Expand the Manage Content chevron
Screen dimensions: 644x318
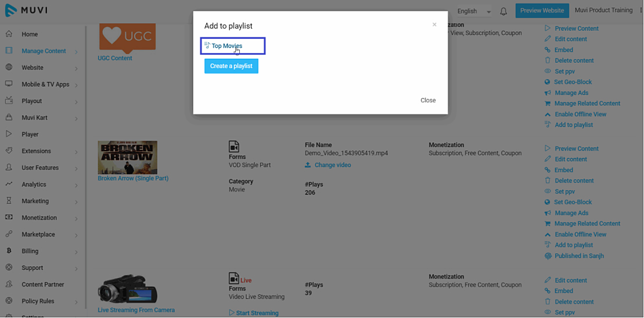[x=77, y=51]
